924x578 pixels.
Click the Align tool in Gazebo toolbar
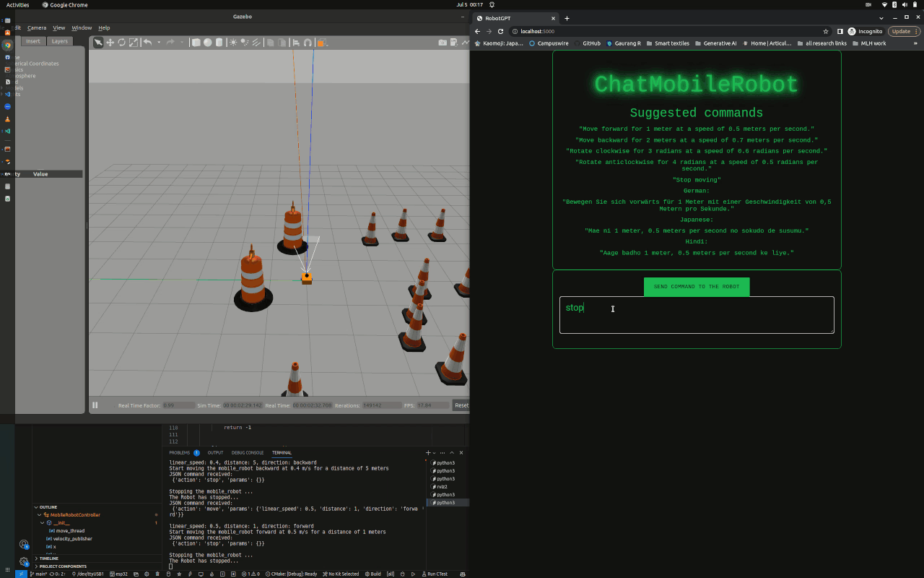pyautogui.click(x=296, y=43)
